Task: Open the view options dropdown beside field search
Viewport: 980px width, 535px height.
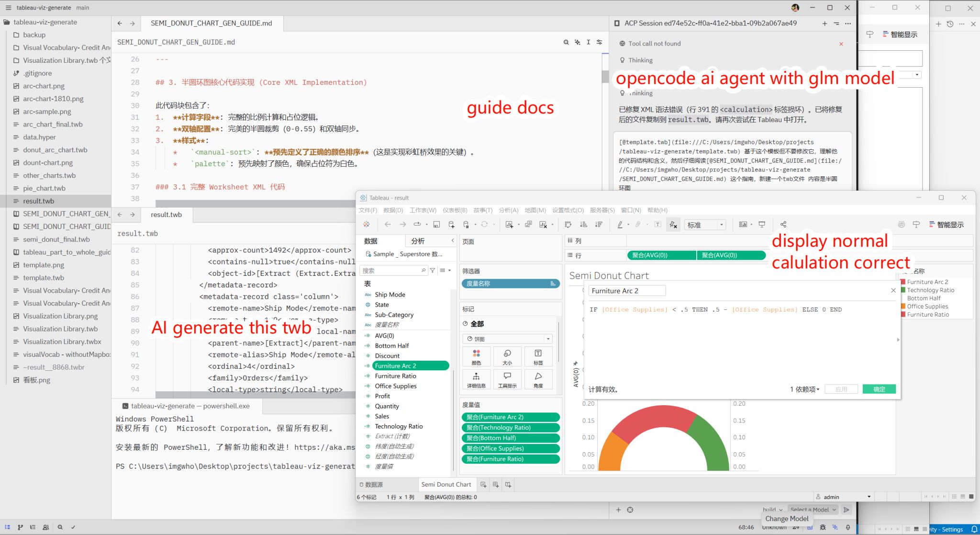Action: click(x=445, y=271)
